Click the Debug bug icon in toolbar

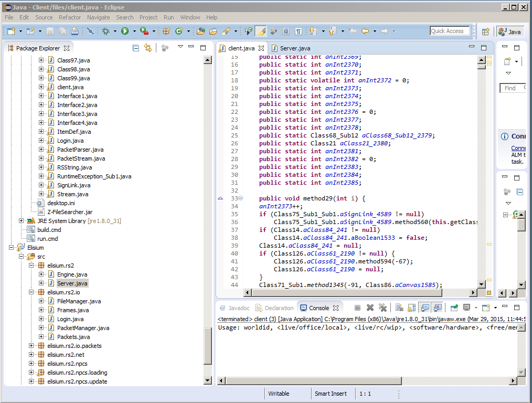point(105,31)
